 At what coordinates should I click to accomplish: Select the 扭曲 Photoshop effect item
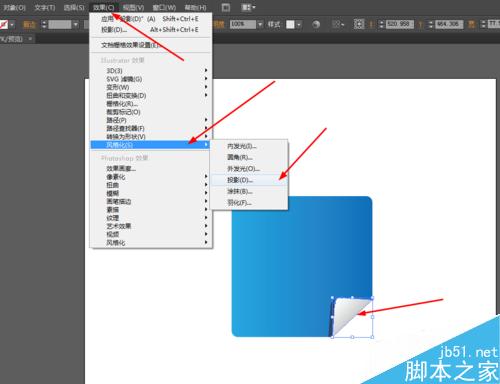pos(151,185)
